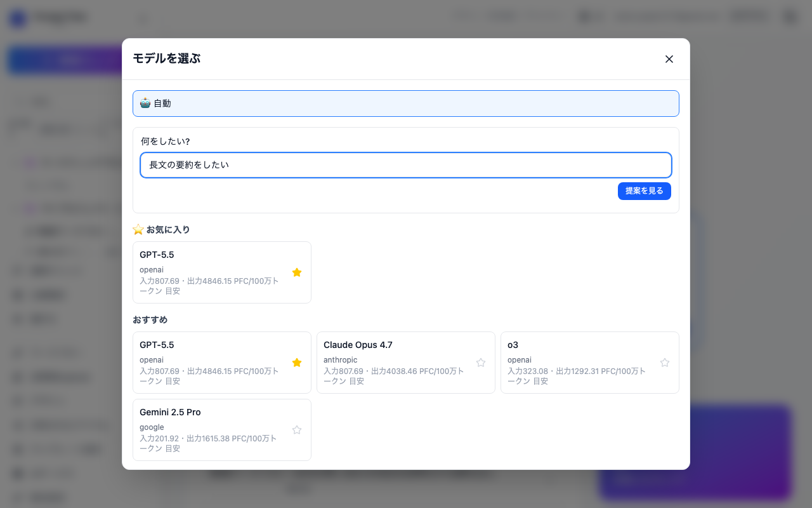Click the openai label under o3

pyautogui.click(x=520, y=360)
